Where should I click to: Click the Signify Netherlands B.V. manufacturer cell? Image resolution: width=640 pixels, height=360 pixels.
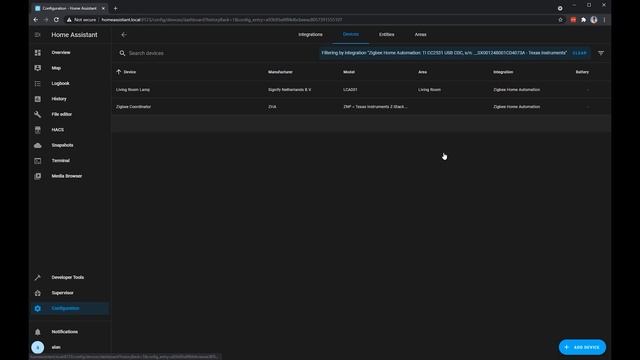point(289,90)
